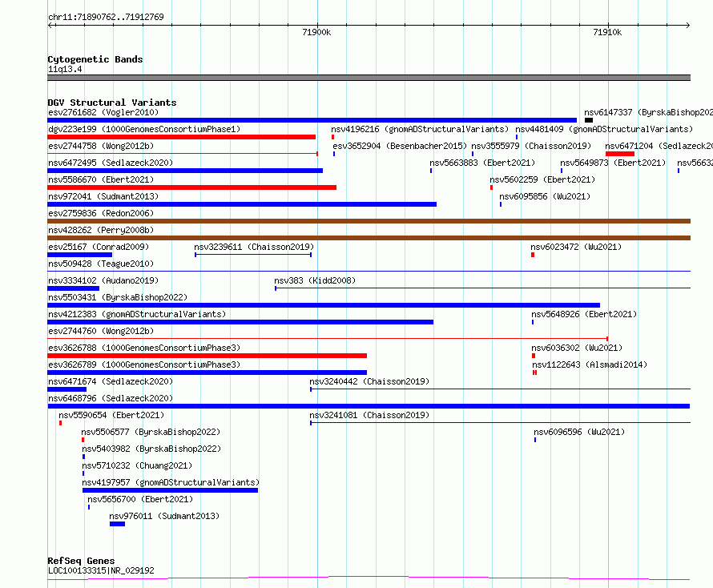This screenshot has height=588, width=713.
Task: Open nsv5663883 (Ebert2021) variant
Action: pyautogui.click(x=482, y=163)
